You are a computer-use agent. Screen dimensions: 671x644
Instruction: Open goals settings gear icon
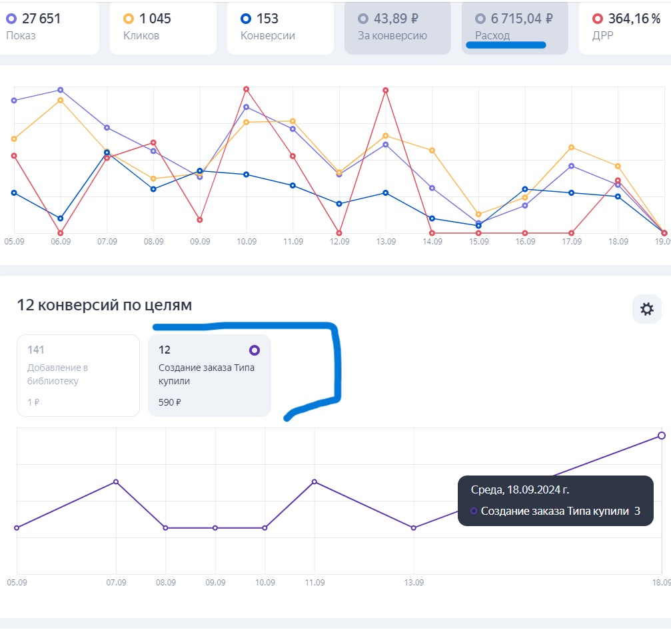[646, 309]
